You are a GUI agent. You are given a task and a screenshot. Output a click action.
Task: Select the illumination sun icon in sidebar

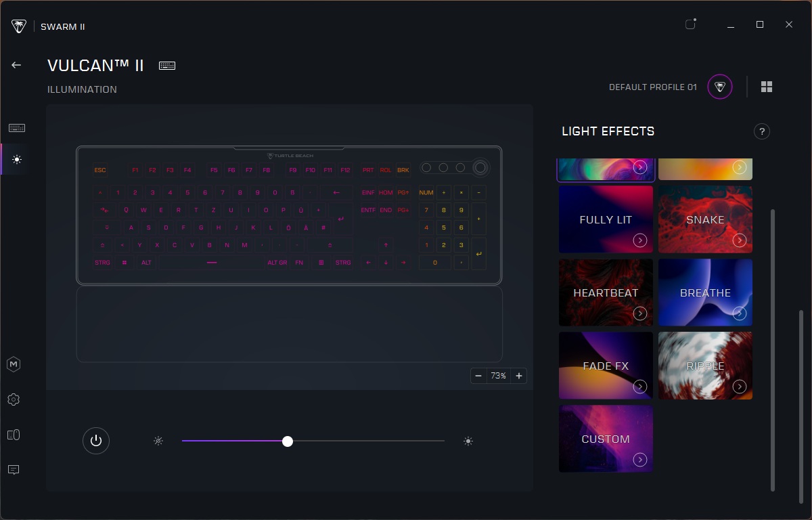16,160
